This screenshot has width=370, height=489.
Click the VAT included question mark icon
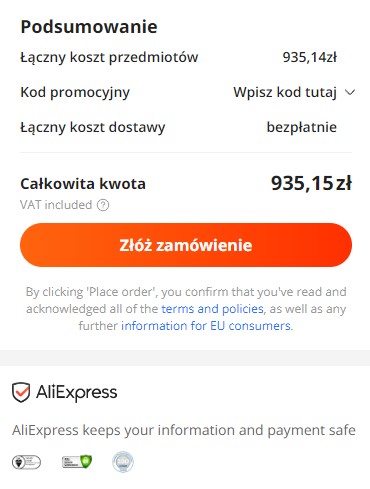click(x=103, y=205)
